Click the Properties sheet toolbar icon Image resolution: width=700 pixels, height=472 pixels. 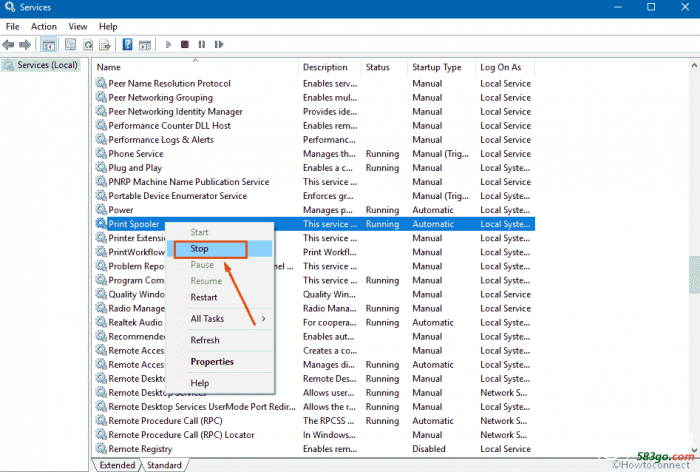[71, 45]
